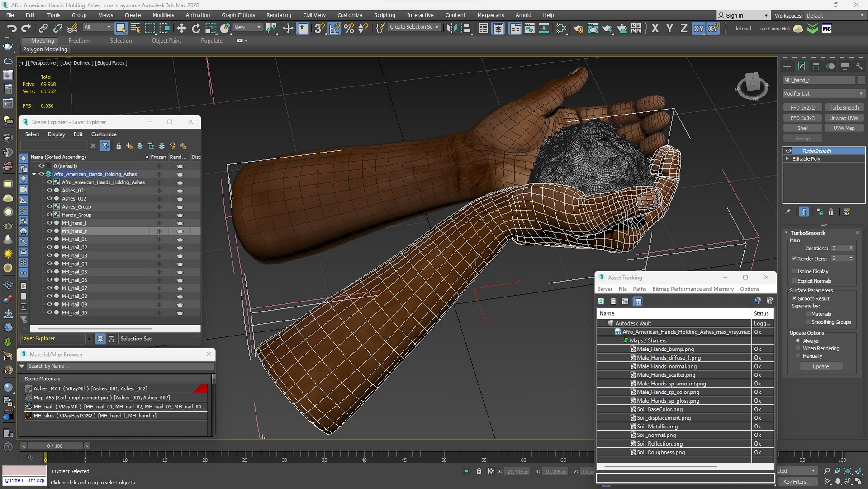This screenshot has height=489, width=868.
Task: Click Key Filters button
Action: (x=797, y=481)
